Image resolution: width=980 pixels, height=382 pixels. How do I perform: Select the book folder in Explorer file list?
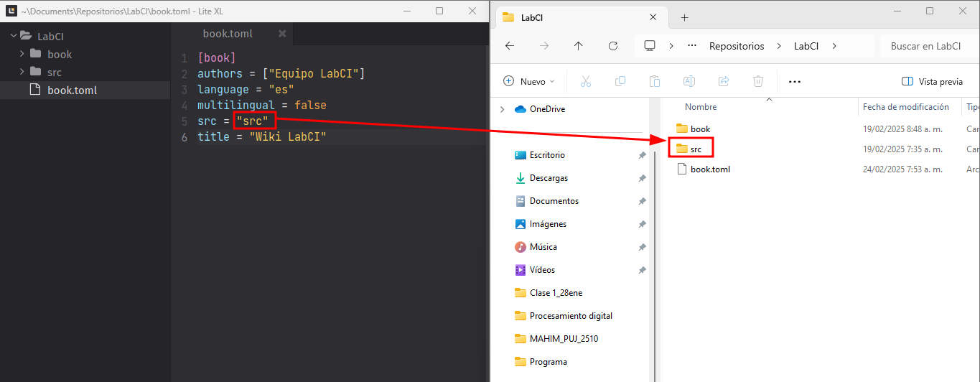(x=693, y=129)
